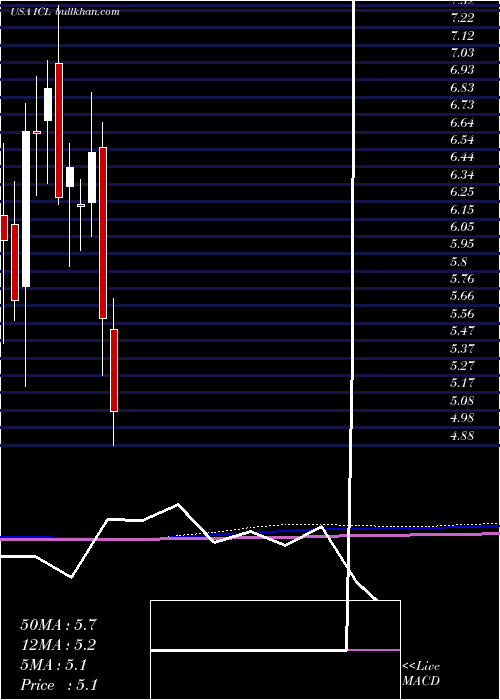500x700 pixels.
Task: Click the 6.73 price axis label
Action: pos(462,105)
